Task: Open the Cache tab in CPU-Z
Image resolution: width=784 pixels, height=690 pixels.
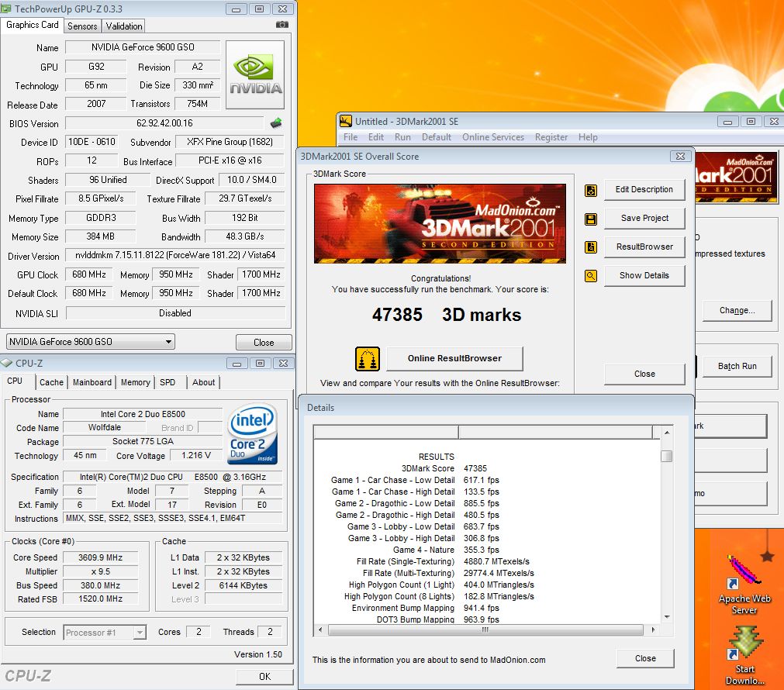Action: pos(51,382)
